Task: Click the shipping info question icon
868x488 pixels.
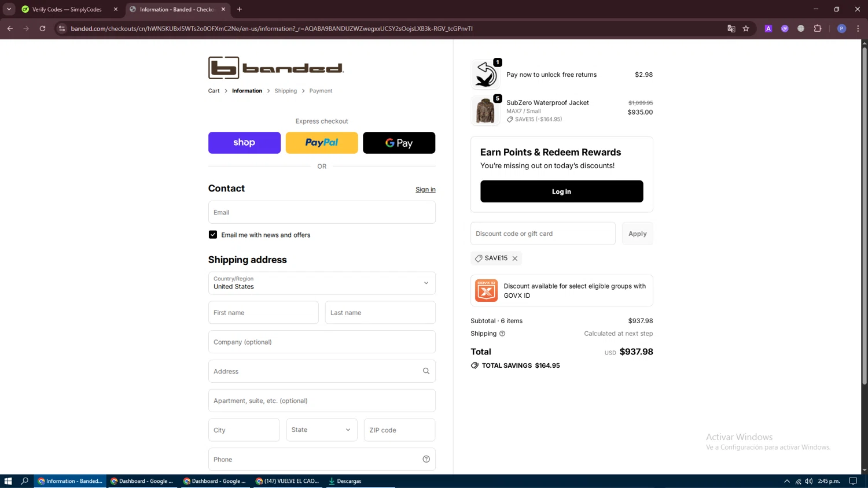Action: click(502, 334)
